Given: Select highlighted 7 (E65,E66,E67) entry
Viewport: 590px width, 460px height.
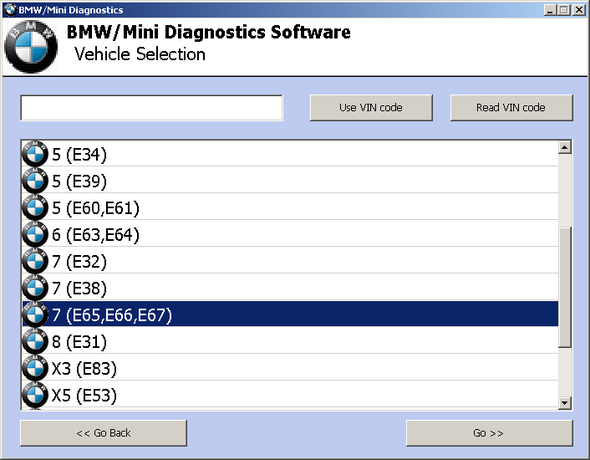Looking at the screenshot, I should (x=290, y=314).
